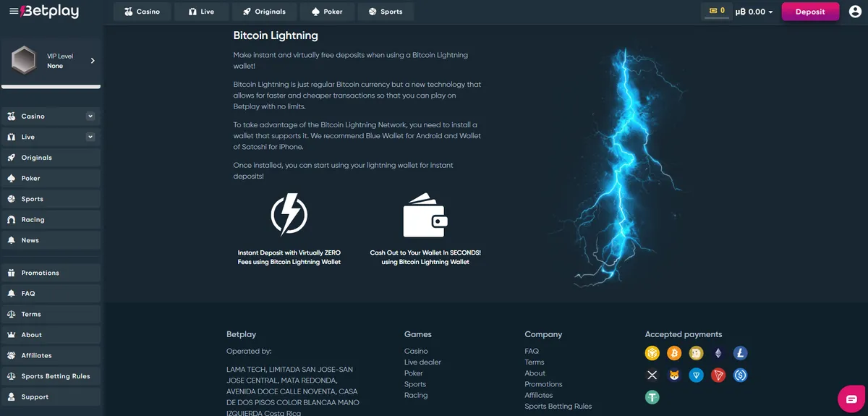Click the gift icon in sidebar Promotions
This screenshot has width=868, height=416.
[x=12, y=273]
